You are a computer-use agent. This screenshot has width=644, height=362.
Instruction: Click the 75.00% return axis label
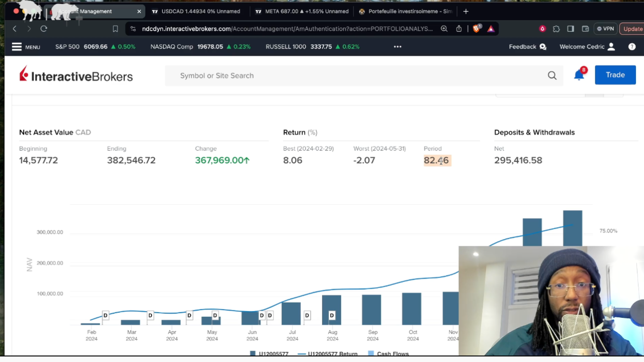click(x=608, y=231)
